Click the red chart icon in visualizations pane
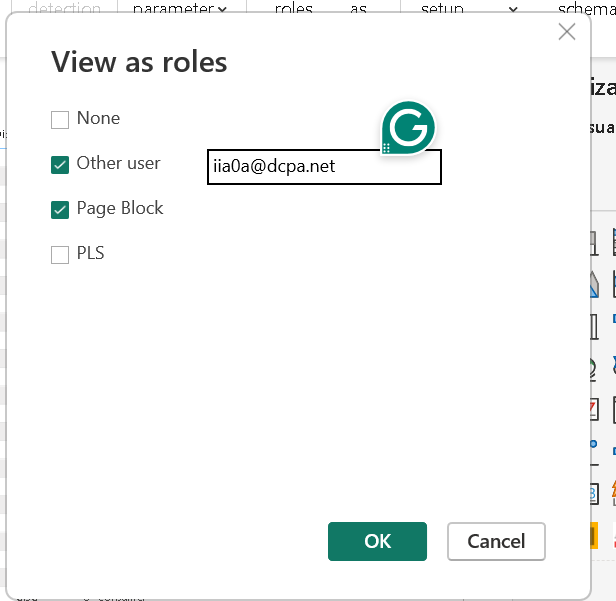This screenshot has height=601, width=616. (592, 409)
